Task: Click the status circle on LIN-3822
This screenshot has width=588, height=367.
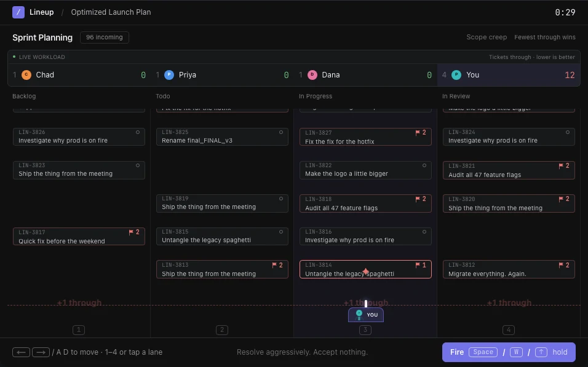Action: pos(424,165)
